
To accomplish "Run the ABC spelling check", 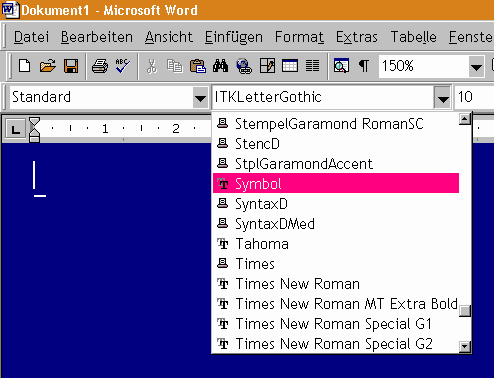I will pos(123,66).
